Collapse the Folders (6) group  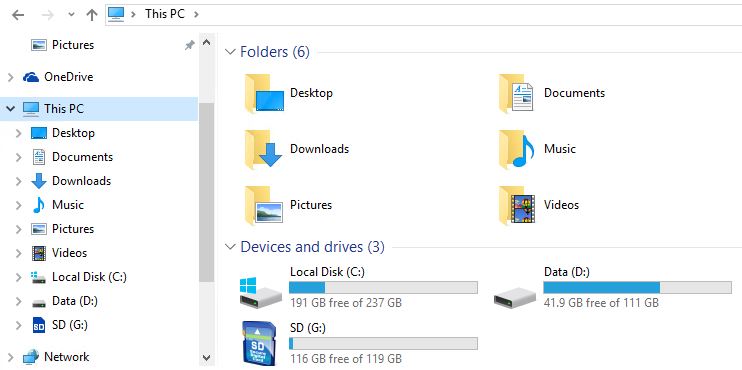230,52
